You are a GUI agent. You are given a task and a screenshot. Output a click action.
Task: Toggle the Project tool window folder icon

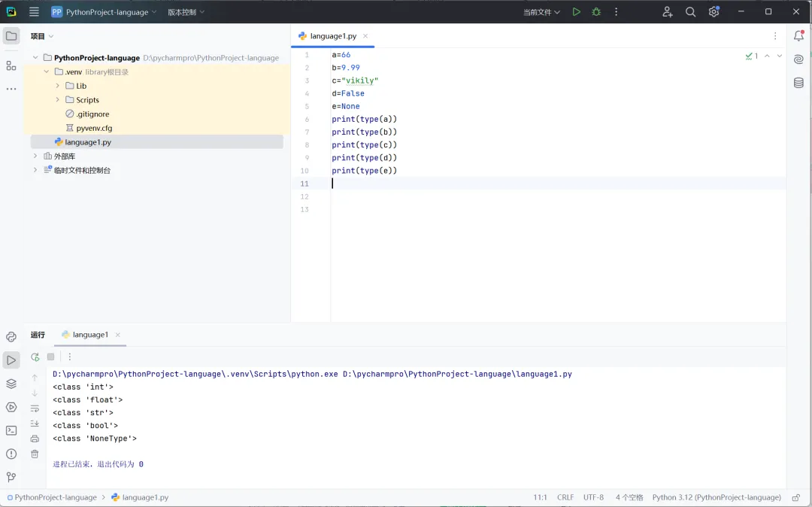point(11,36)
